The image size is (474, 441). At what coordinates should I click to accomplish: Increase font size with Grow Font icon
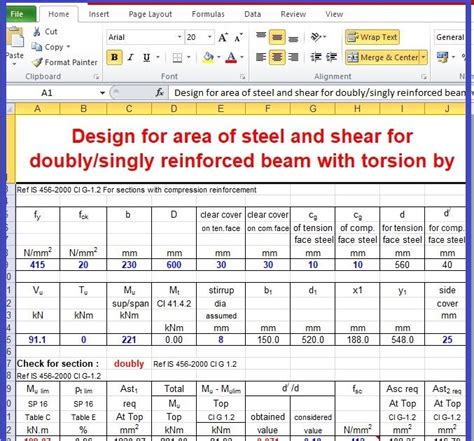coord(223,37)
